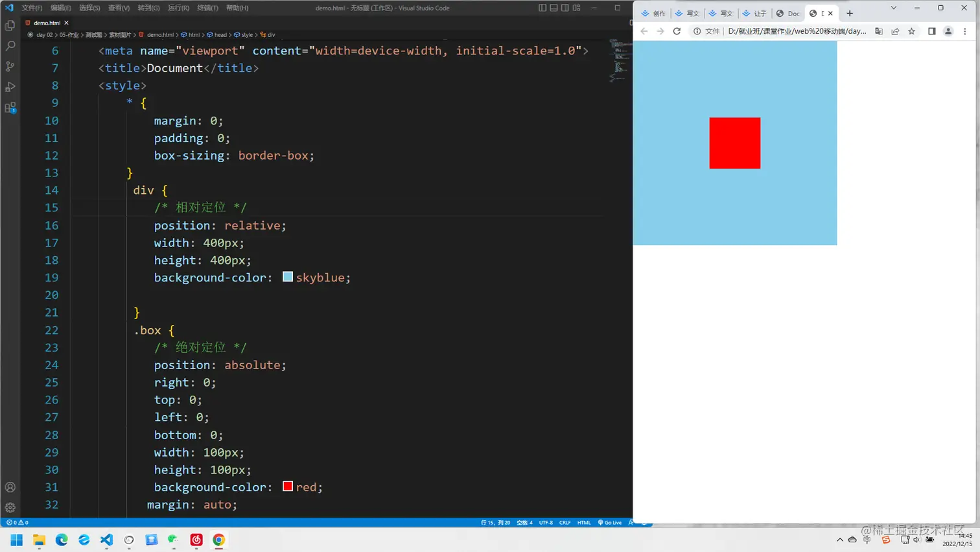Open the 帮助(H) menu
Viewport: 980px width, 552px height.
coord(237,8)
